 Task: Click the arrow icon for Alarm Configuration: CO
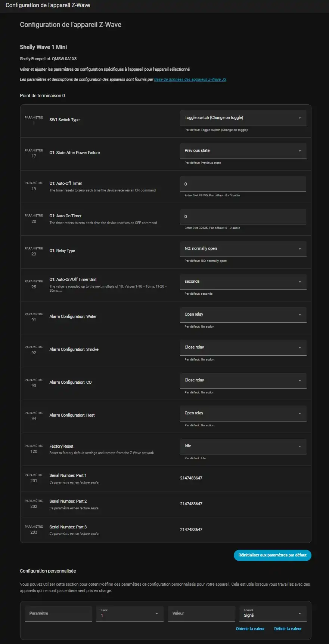click(299, 380)
